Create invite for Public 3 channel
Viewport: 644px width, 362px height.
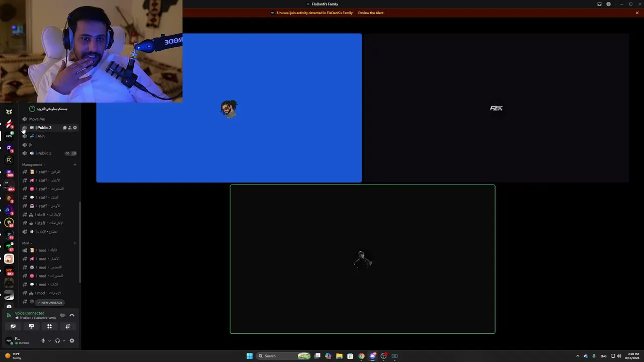[x=69, y=128]
